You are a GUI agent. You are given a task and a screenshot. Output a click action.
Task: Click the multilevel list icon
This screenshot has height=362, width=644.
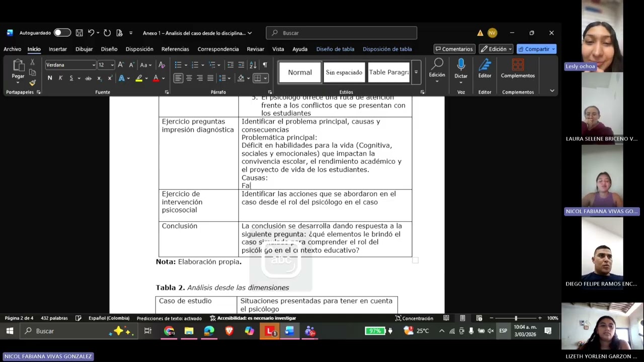point(212,65)
